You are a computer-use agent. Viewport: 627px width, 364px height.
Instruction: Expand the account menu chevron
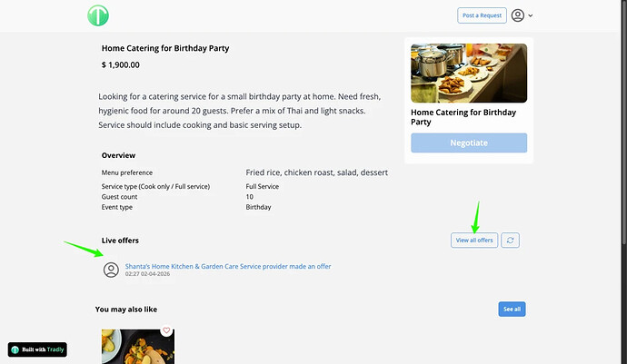531,15
